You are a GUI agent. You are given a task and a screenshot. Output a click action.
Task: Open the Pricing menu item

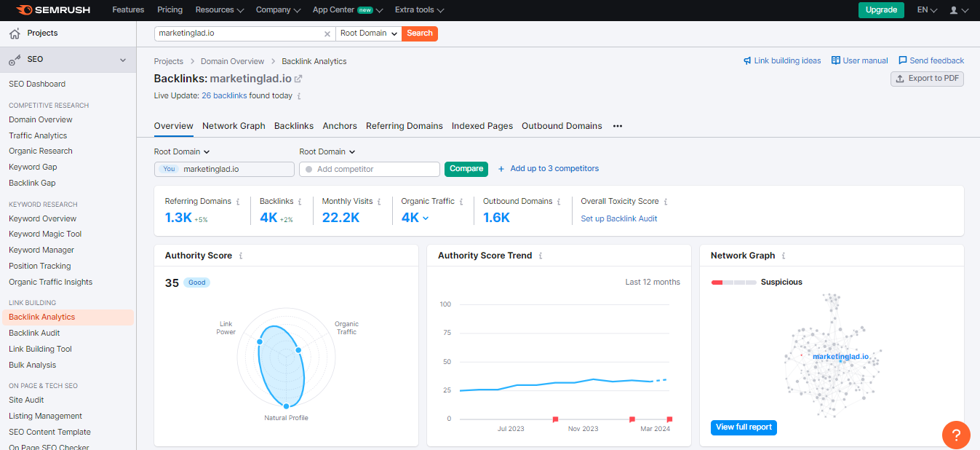coord(170,10)
